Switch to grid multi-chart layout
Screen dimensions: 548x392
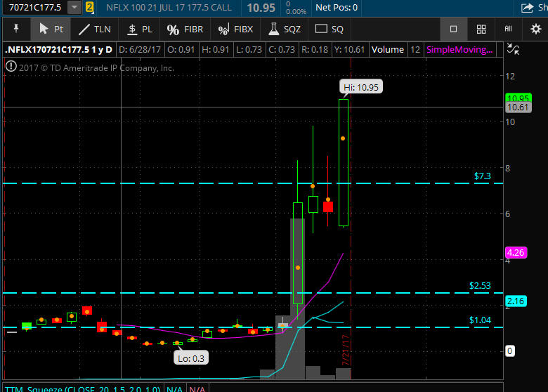(481, 30)
